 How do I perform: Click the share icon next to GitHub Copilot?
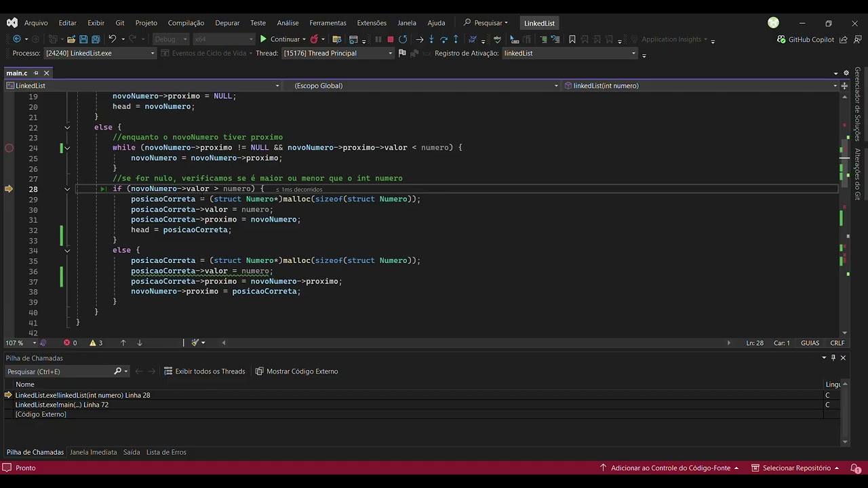click(844, 39)
